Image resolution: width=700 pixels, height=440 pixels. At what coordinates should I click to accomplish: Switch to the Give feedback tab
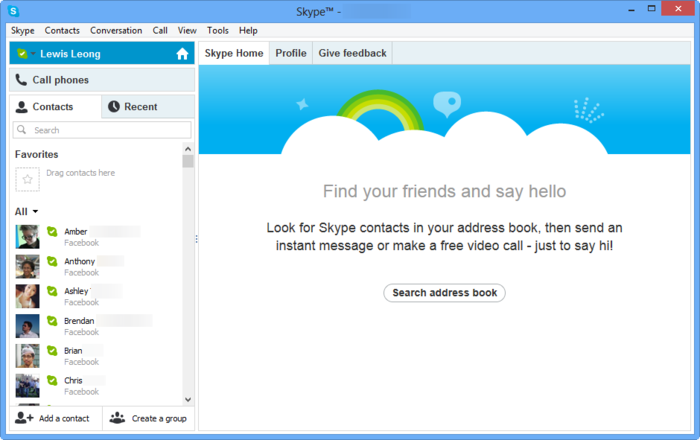pyautogui.click(x=351, y=53)
